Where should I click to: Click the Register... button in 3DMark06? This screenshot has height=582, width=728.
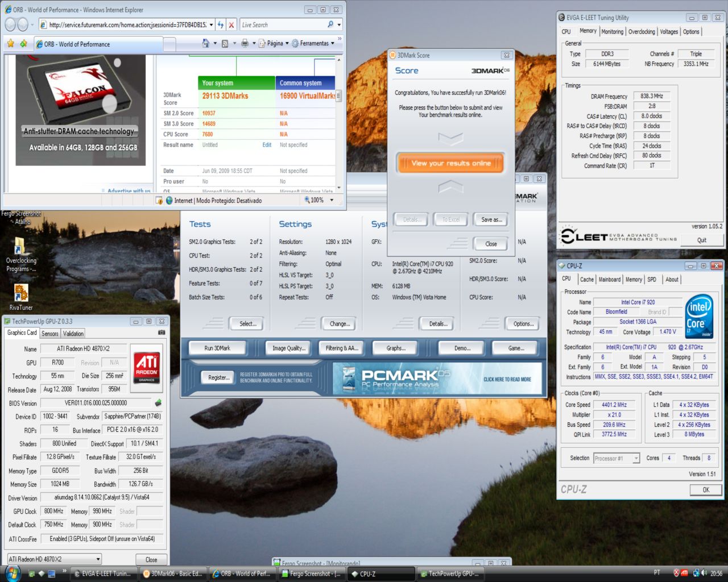(x=219, y=377)
